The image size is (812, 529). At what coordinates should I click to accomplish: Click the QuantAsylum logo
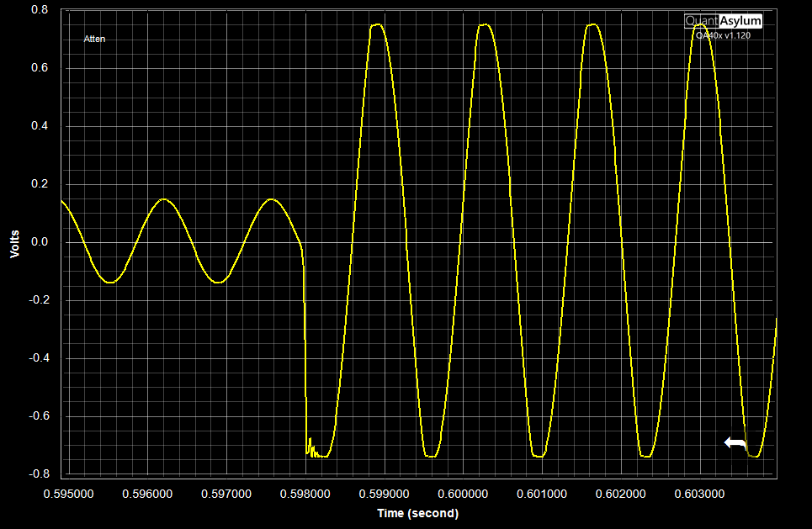(x=723, y=21)
